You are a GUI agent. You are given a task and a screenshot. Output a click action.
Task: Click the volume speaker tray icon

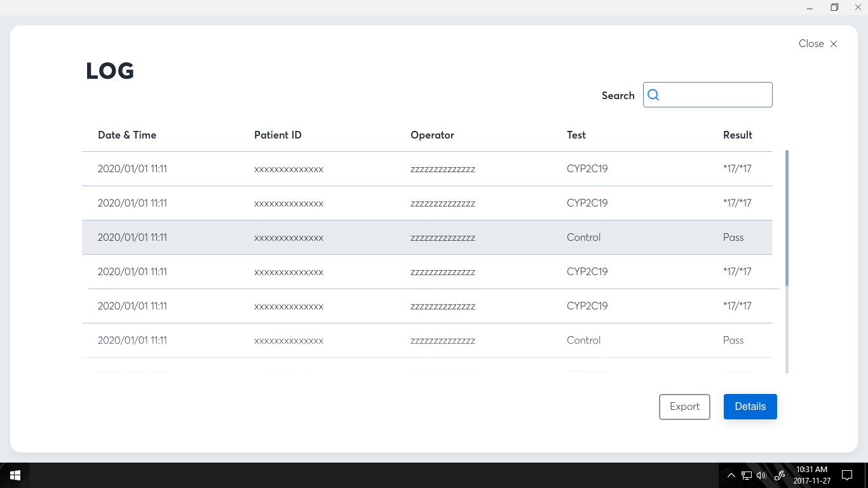tap(762, 475)
